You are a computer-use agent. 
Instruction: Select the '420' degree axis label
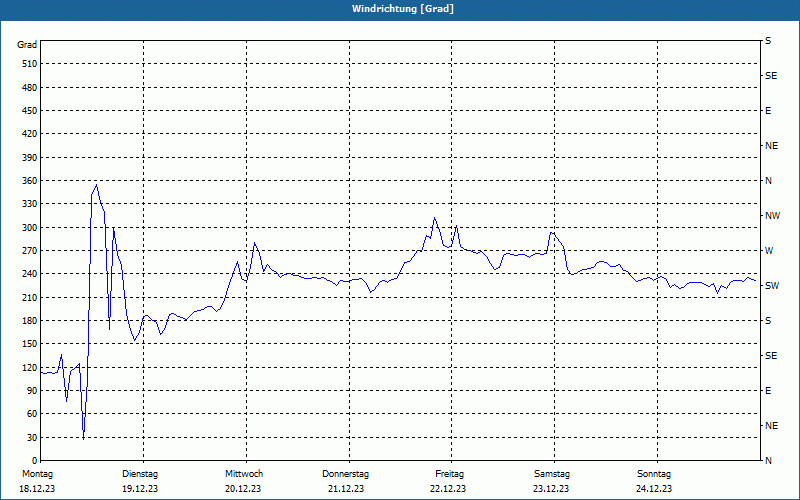tap(30, 134)
